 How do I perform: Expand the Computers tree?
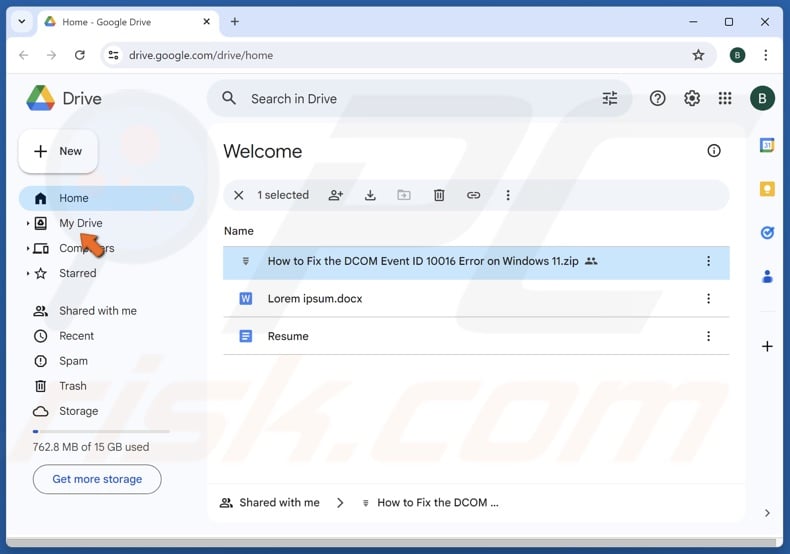point(28,248)
